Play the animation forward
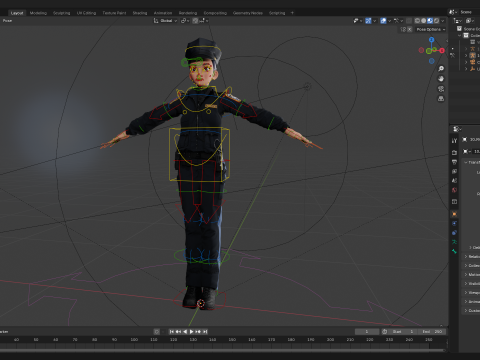The width and height of the screenshot is (480, 360). coord(191,332)
